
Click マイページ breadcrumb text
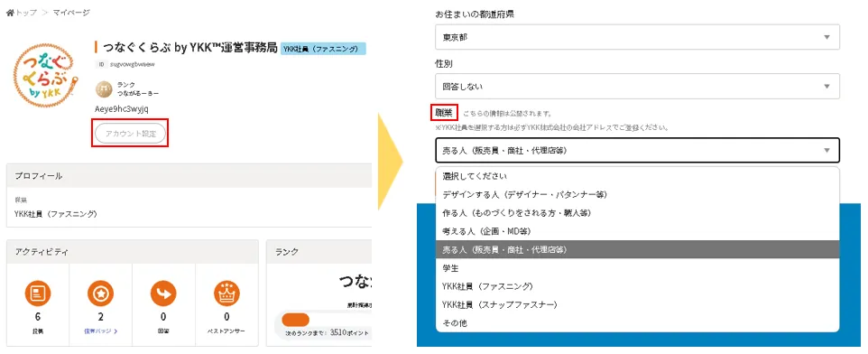pyautogui.click(x=71, y=12)
